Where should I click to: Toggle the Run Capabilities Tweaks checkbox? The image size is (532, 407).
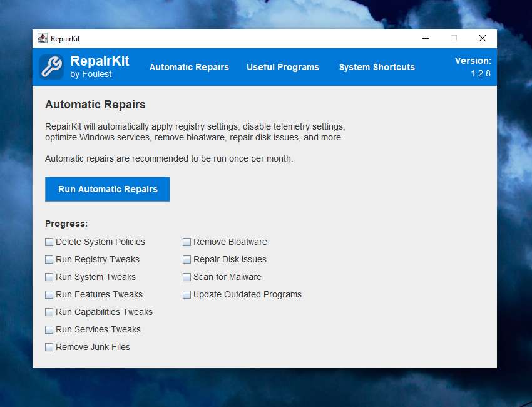[x=49, y=312]
